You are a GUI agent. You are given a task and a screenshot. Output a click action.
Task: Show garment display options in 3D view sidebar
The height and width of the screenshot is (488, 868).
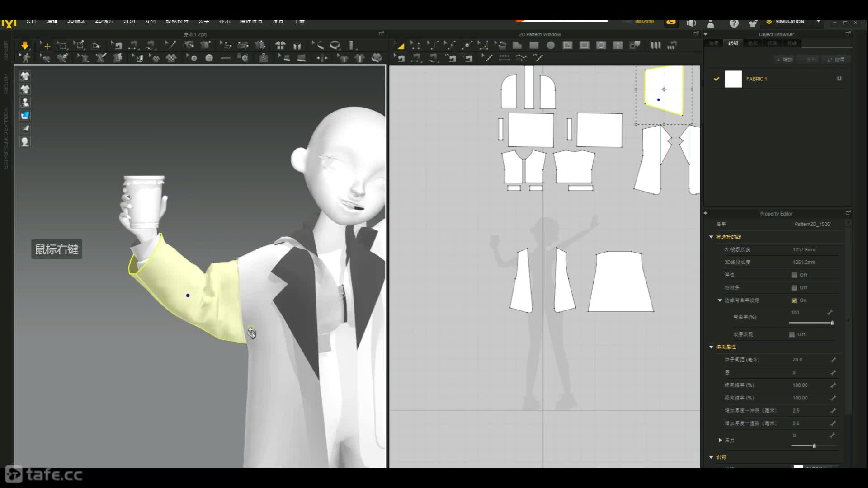pyautogui.click(x=25, y=76)
